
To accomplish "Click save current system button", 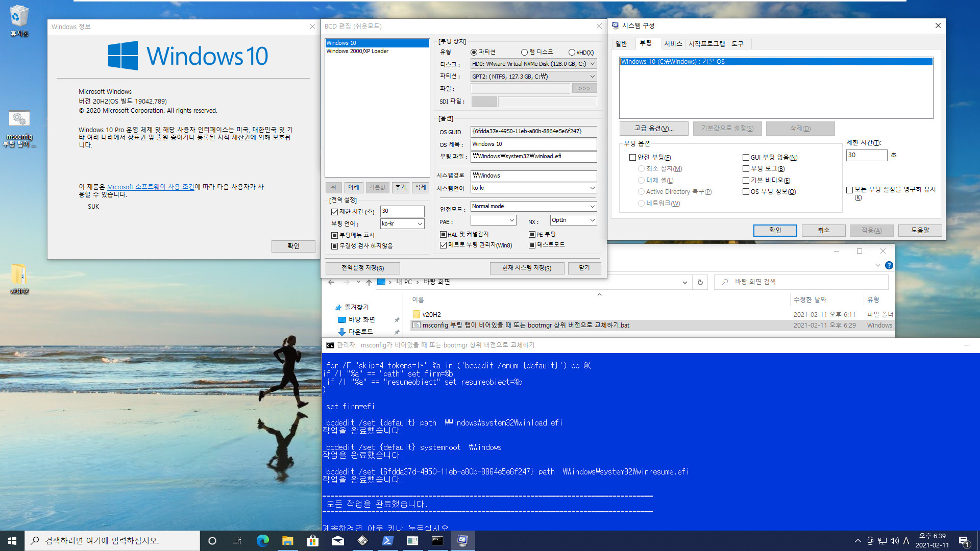I will pos(527,268).
